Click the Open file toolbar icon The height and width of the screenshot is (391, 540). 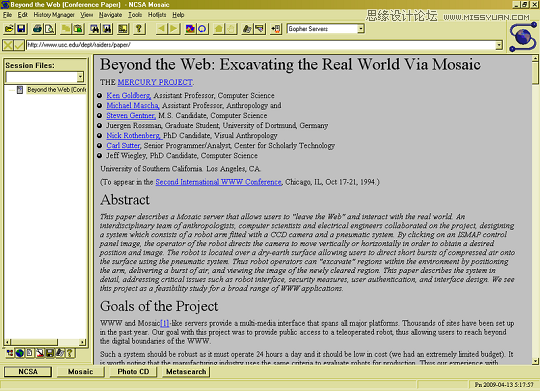[9, 29]
